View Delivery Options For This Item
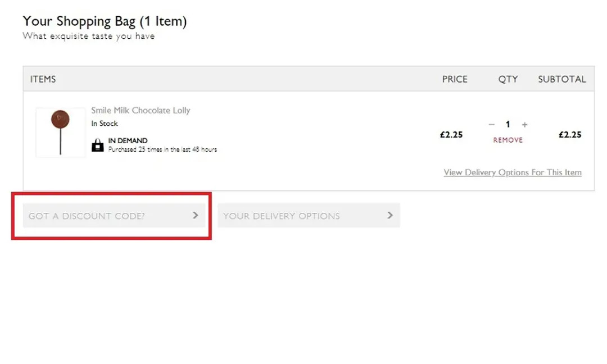 coord(513,172)
